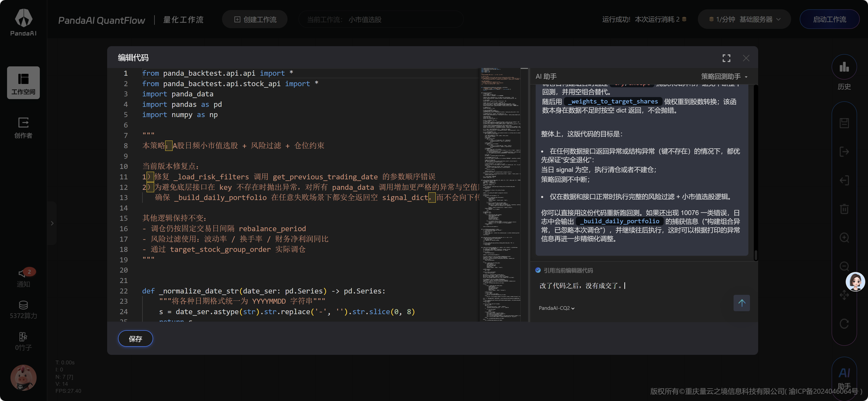
Task: Zoom in on the workflow canvas
Action: (844, 237)
